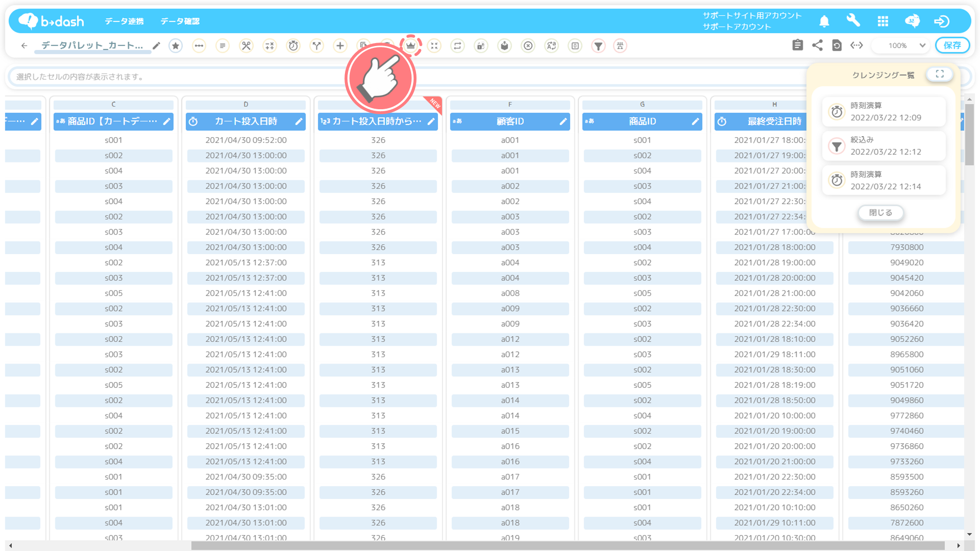Click the サポートサイト用アカウント account name
This screenshot has height=551, width=980.
pos(752,16)
